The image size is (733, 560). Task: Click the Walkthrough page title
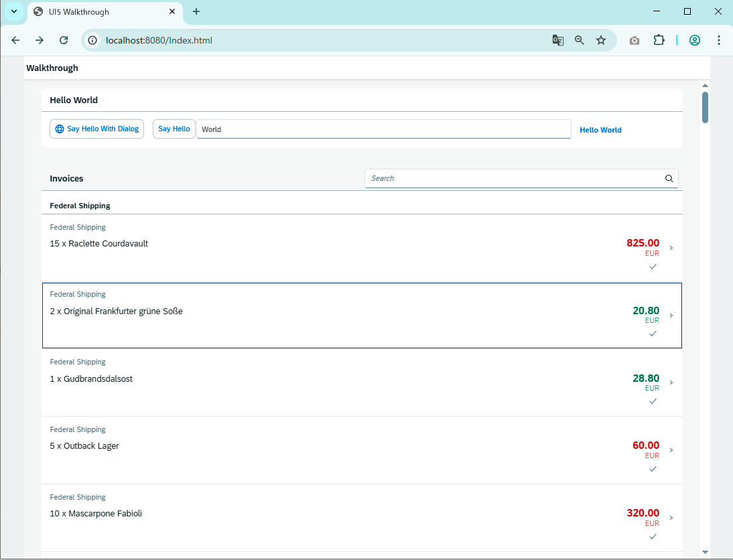(x=52, y=68)
